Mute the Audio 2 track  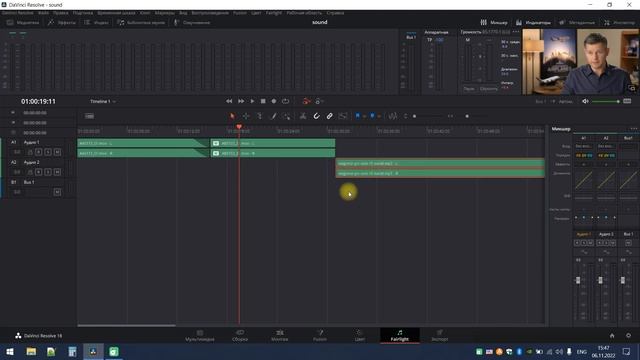coord(57,172)
